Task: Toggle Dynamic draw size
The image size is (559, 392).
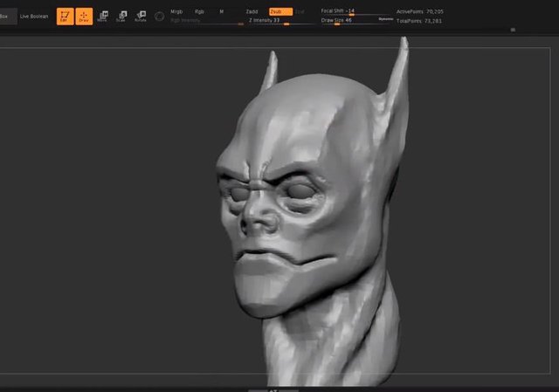Action: (x=386, y=19)
